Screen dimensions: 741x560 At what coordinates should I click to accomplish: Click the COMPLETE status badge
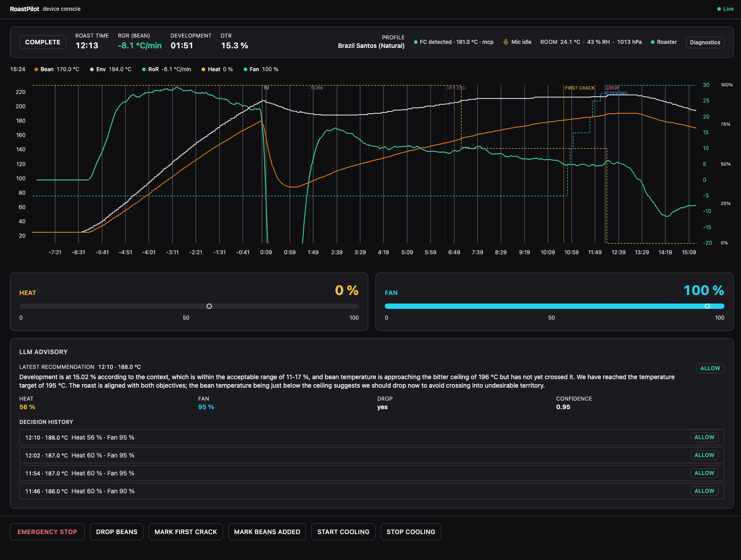(x=43, y=42)
